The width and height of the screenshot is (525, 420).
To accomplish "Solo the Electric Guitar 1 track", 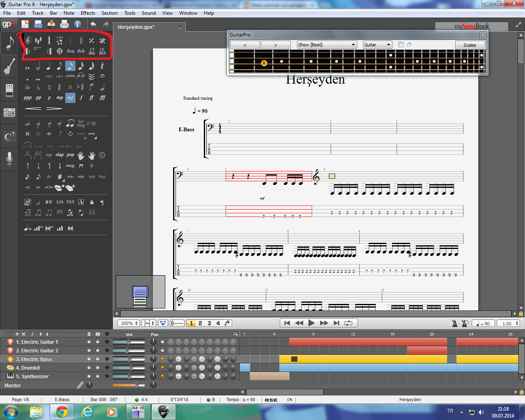I will point(89,342).
